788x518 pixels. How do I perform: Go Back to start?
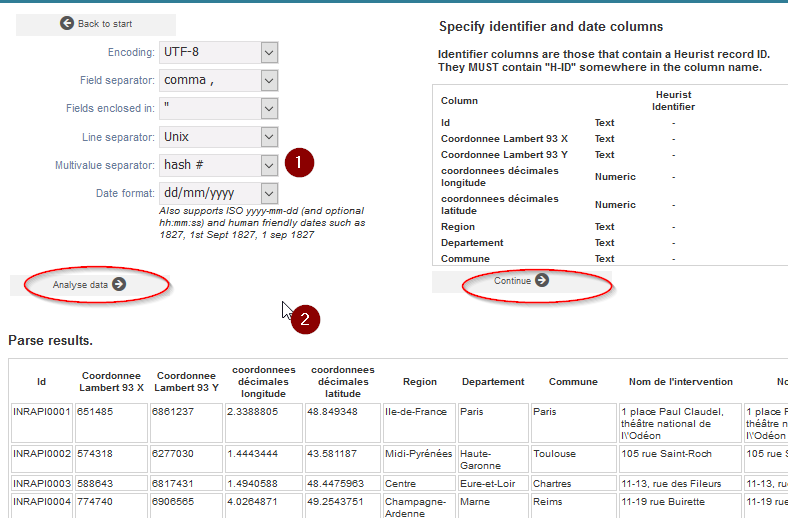[x=96, y=24]
